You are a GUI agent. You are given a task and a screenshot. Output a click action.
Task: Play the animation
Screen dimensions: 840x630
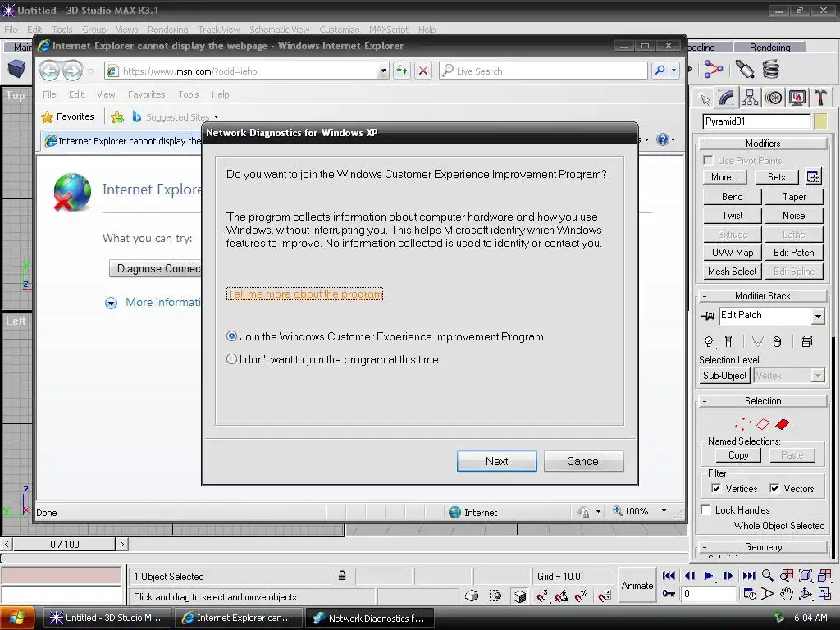point(708,576)
